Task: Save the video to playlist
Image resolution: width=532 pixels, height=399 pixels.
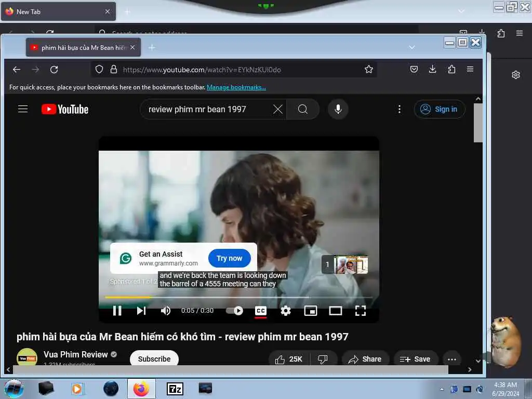Action: [415, 359]
